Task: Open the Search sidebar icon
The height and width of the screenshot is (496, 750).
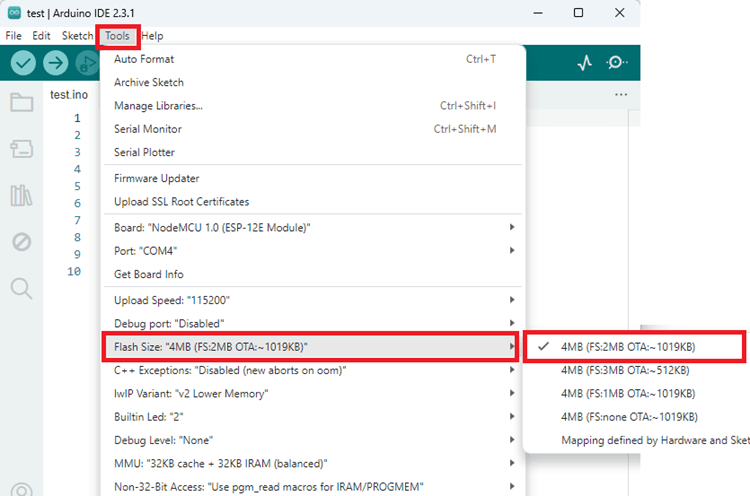Action: coord(21,288)
